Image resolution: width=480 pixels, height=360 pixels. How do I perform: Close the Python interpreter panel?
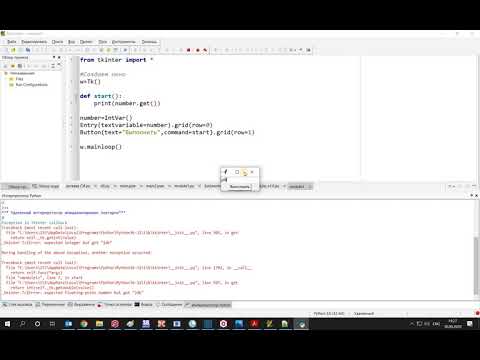click(x=477, y=195)
